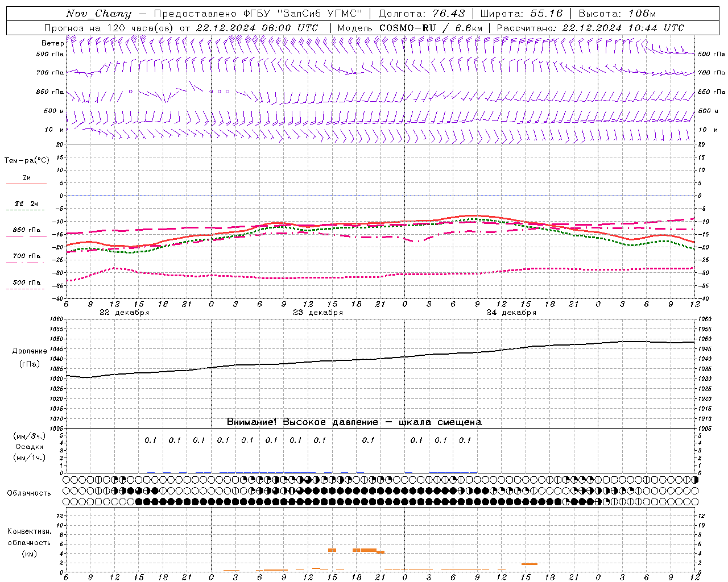Click the 23 декабря date label
Image resolution: width=728 pixels, height=582 pixels.
click(x=317, y=313)
